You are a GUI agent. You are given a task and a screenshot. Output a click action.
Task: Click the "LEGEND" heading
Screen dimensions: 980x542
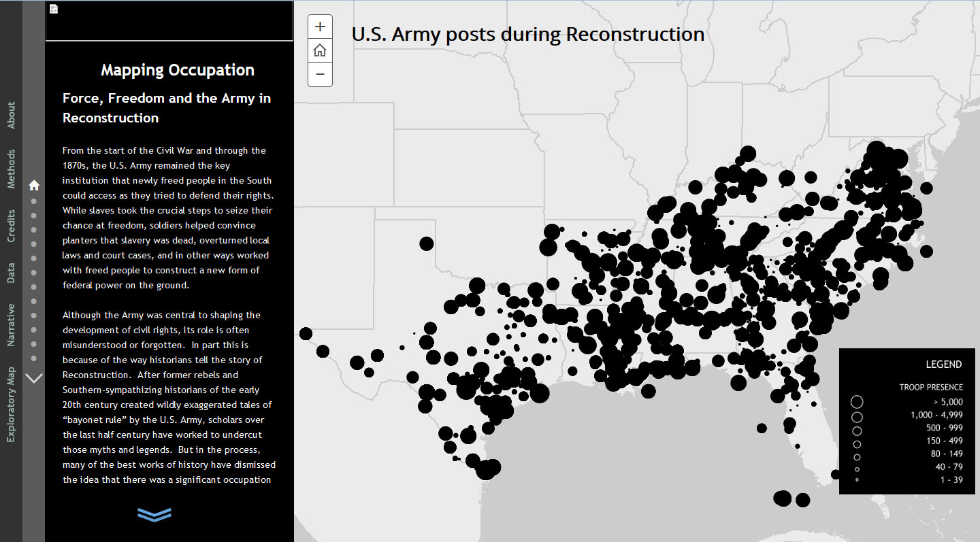coord(944,365)
